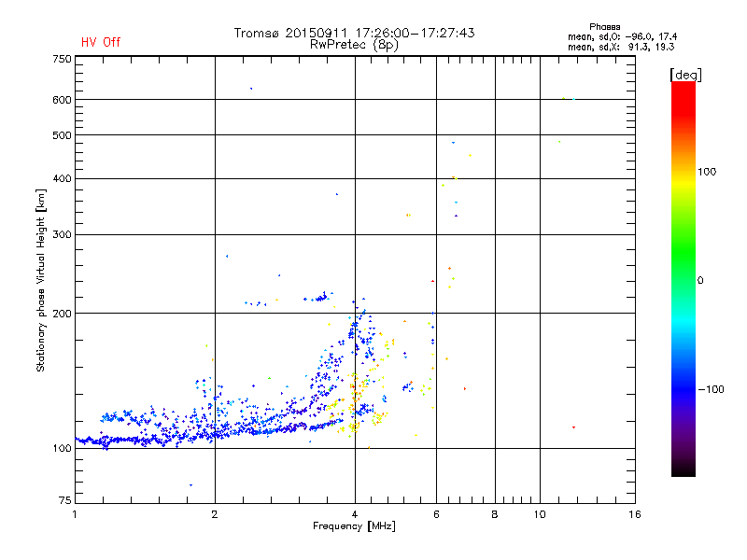Click y-axis tick label '75'
This screenshot has height=560, width=747.
pyautogui.click(x=65, y=500)
